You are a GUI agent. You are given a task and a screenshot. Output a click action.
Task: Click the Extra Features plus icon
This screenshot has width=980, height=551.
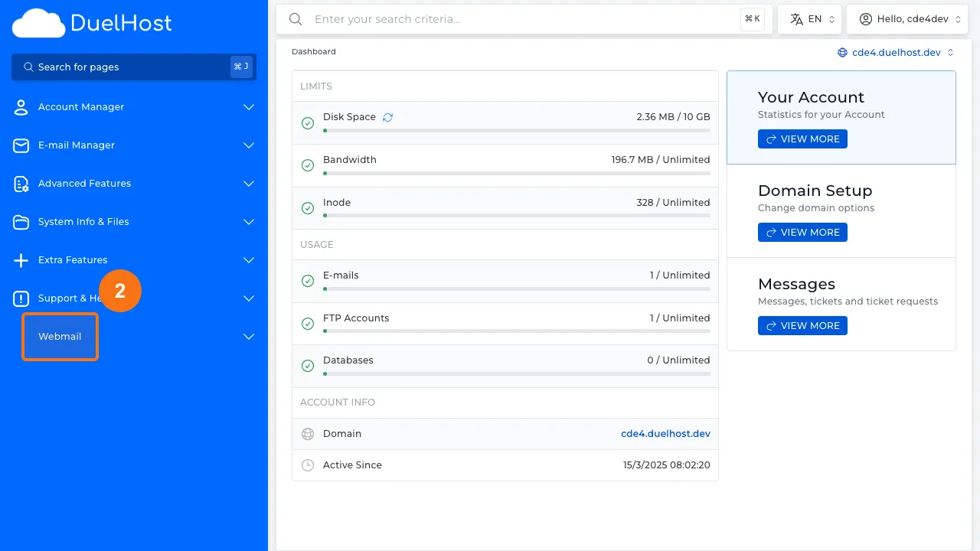(21, 260)
